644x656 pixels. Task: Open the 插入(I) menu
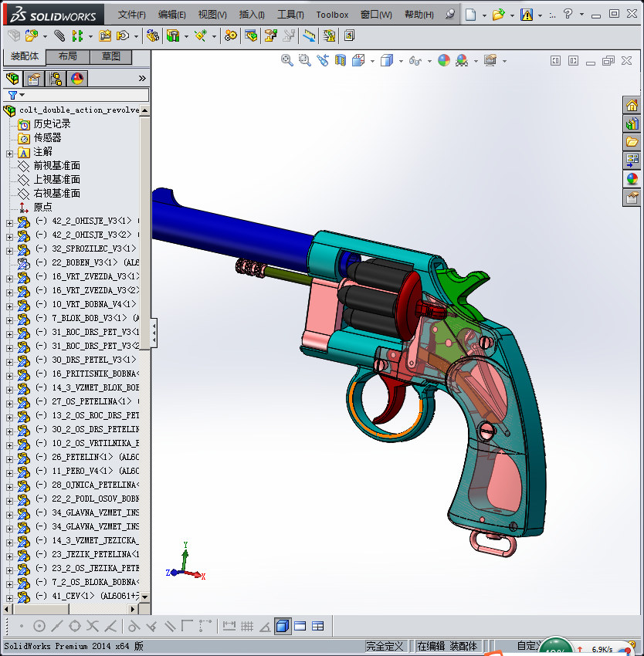[252, 15]
